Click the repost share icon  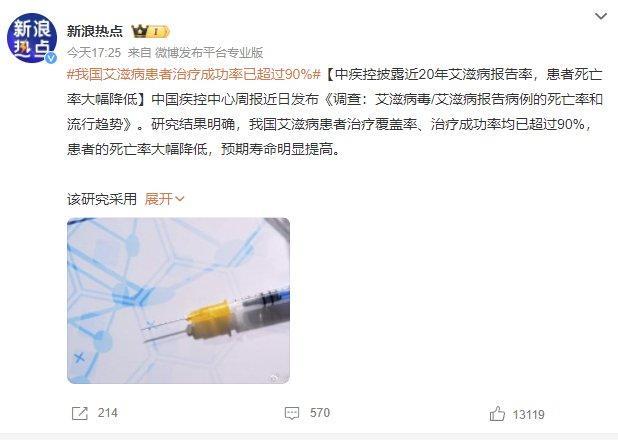(80, 413)
